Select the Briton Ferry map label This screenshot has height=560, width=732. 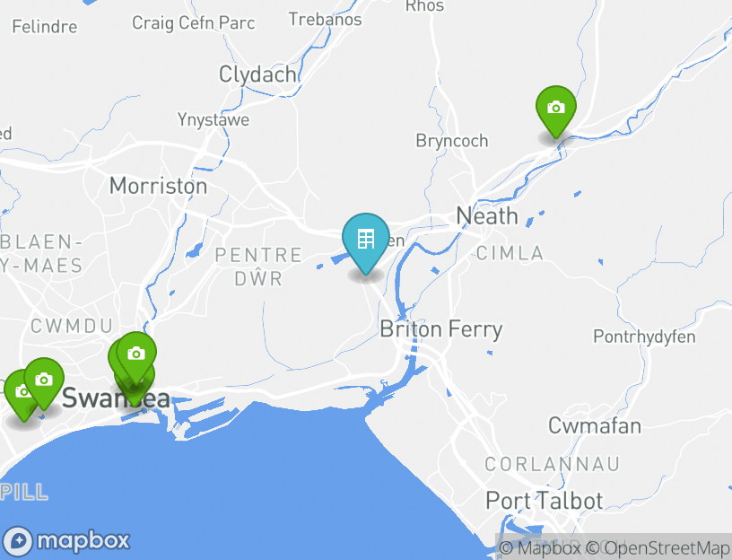(x=441, y=329)
